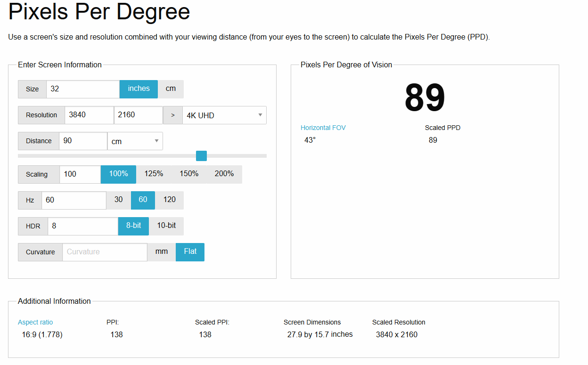Select 10-bit HDR option
The image size is (588, 365).
click(166, 226)
